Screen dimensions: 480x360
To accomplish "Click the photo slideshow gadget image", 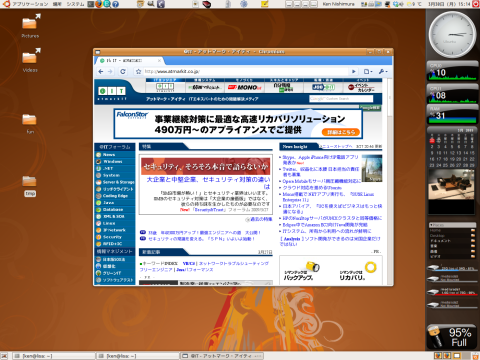I will point(451,184).
